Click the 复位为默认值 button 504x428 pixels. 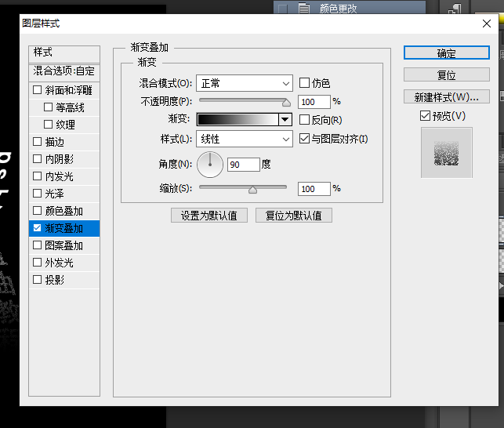click(294, 215)
